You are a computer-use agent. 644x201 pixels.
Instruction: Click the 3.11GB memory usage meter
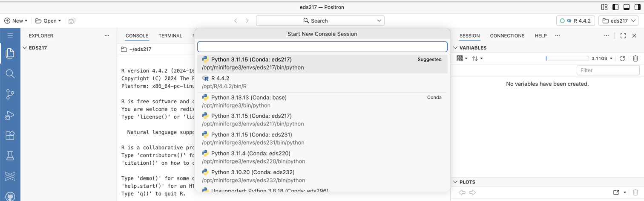coord(579,58)
